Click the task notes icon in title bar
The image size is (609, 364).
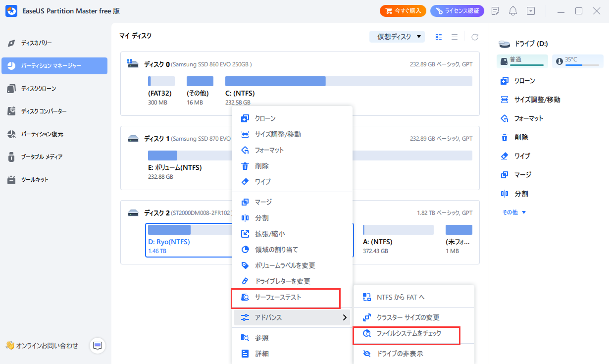click(495, 11)
